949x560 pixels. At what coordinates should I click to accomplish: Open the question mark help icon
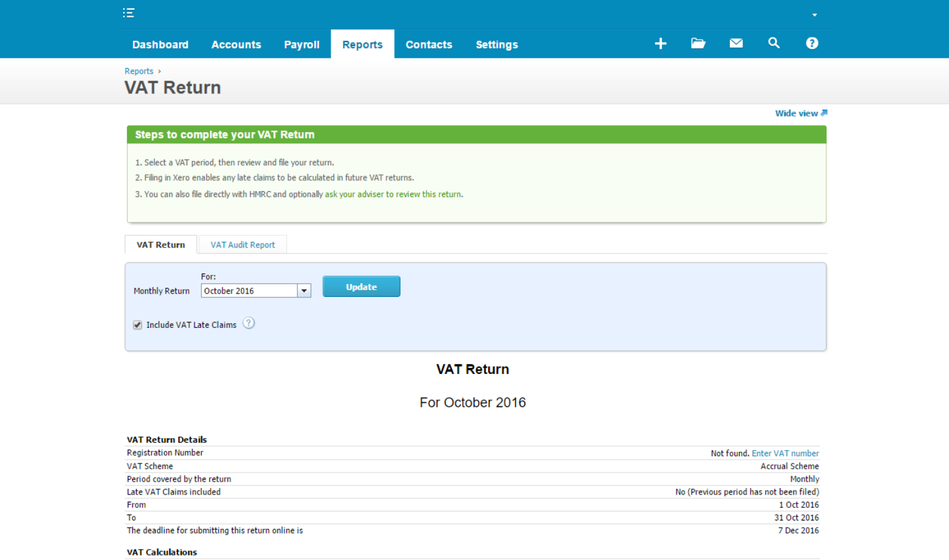(812, 43)
